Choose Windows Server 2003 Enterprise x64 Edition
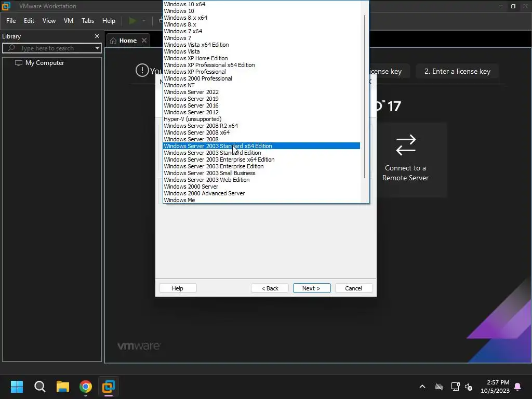 (x=262, y=159)
